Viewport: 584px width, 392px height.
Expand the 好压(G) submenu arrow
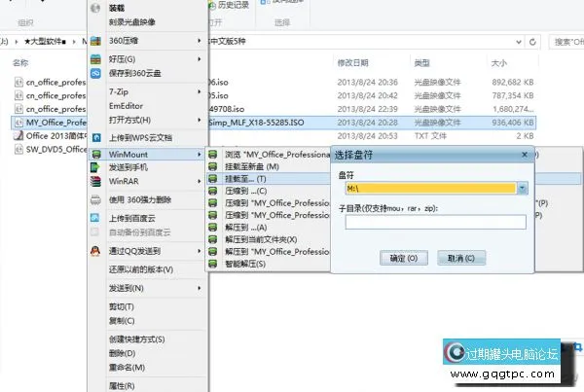point(200,58)
